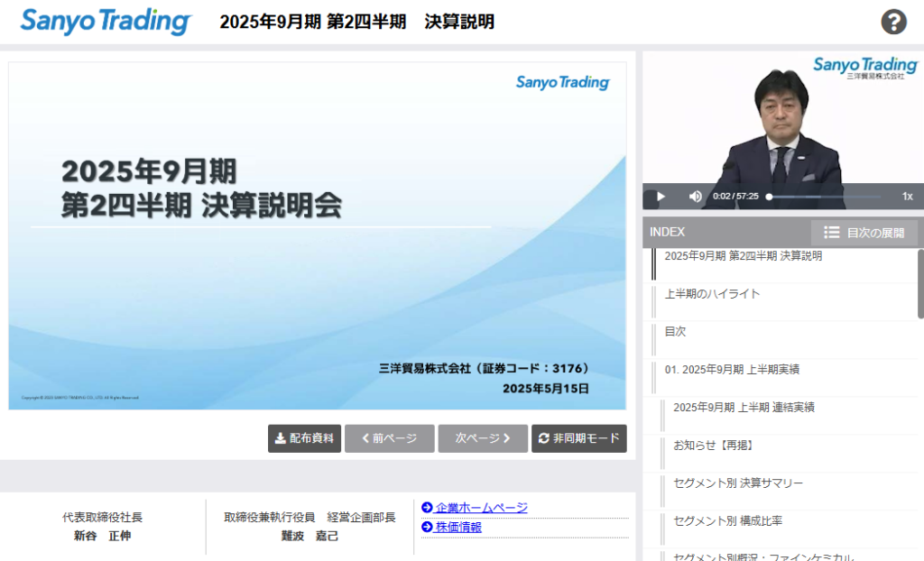
Task: Click the Sanyo Trading header logo
Action: [x=106, y=22]
